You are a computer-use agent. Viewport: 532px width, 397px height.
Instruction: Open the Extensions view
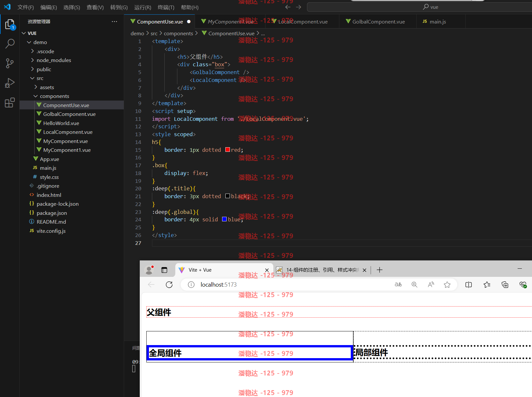coord(10,103)
